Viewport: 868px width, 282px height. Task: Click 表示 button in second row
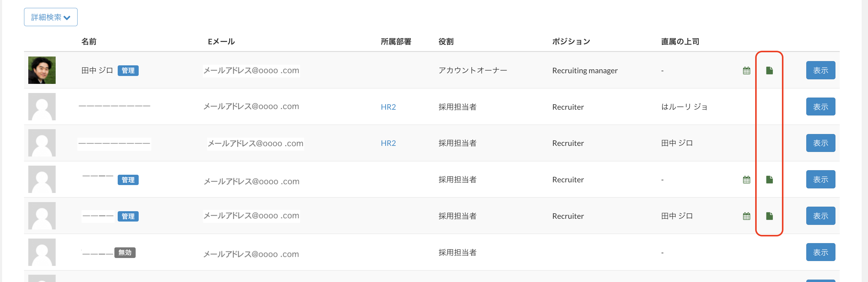pos(820,107)
